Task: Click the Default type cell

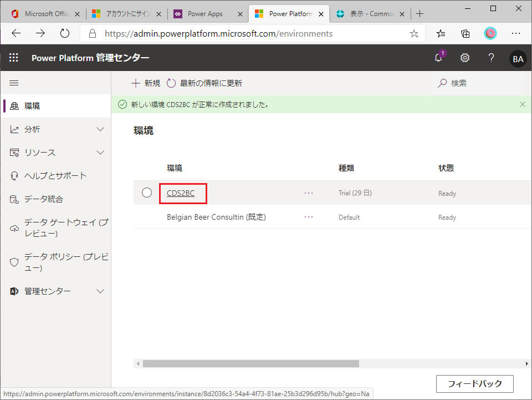Action: 349,217
